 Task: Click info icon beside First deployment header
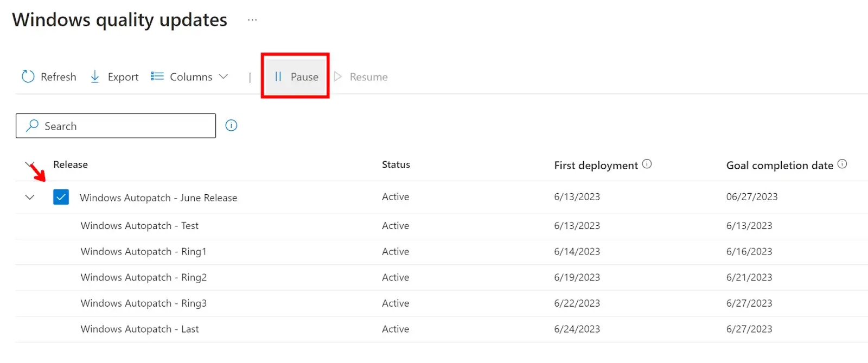[x=647, y=164]
